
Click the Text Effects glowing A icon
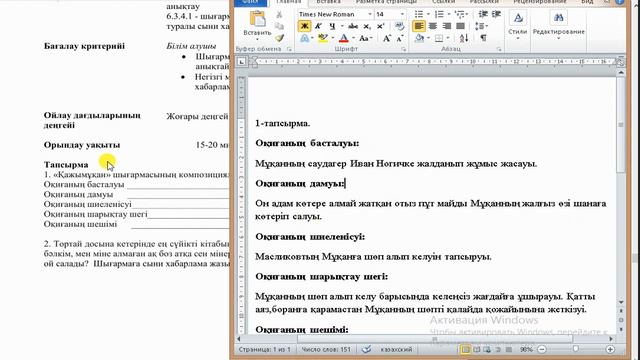(304, 38)
